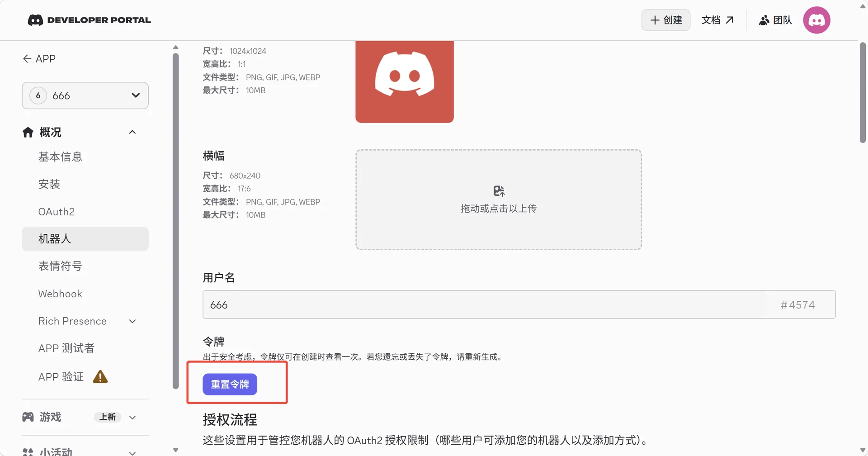868x456 pixels.
Task: Expand the 游戏 section
Action: click(x=132, y=417)
